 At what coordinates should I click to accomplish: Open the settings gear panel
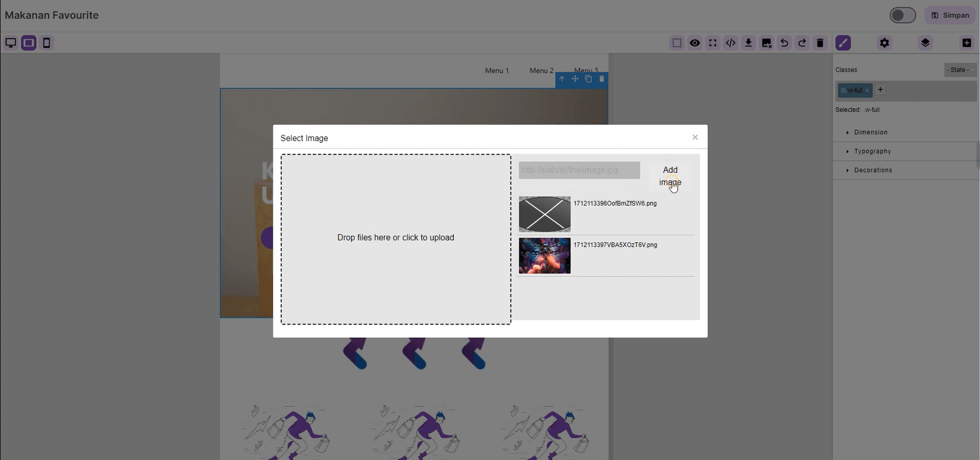tap(884, 43)
